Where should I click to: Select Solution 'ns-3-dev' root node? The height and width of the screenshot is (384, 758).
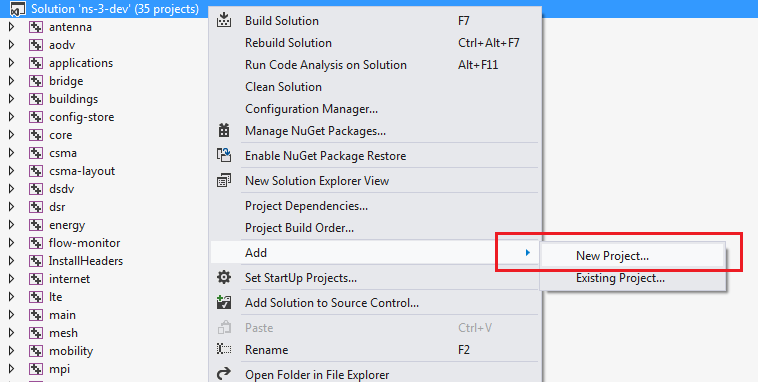[x=115, y=9]
